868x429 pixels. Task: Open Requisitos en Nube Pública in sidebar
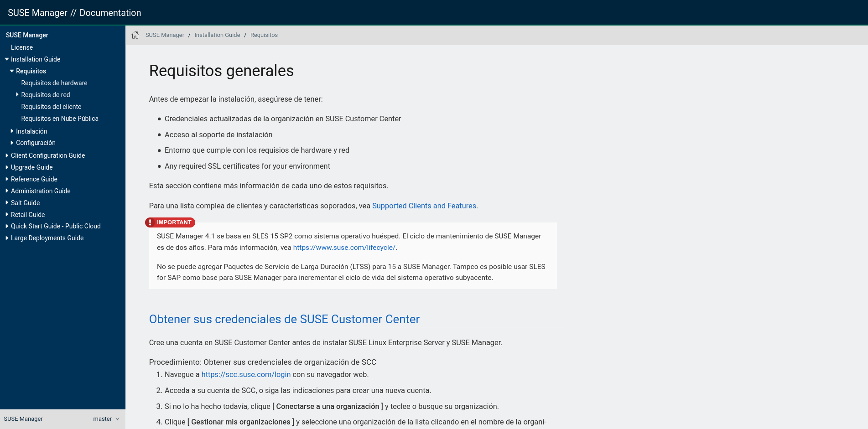click(60, 119)
